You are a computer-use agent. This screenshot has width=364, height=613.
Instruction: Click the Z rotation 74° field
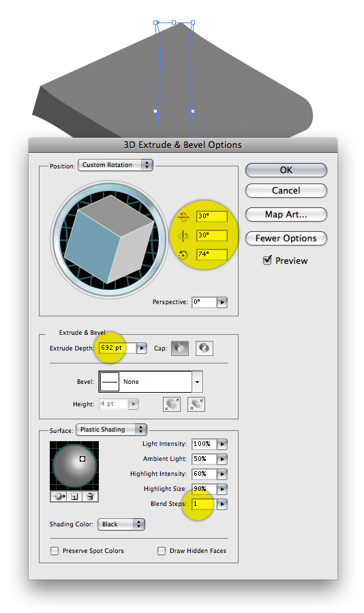(x=211, y=254)
